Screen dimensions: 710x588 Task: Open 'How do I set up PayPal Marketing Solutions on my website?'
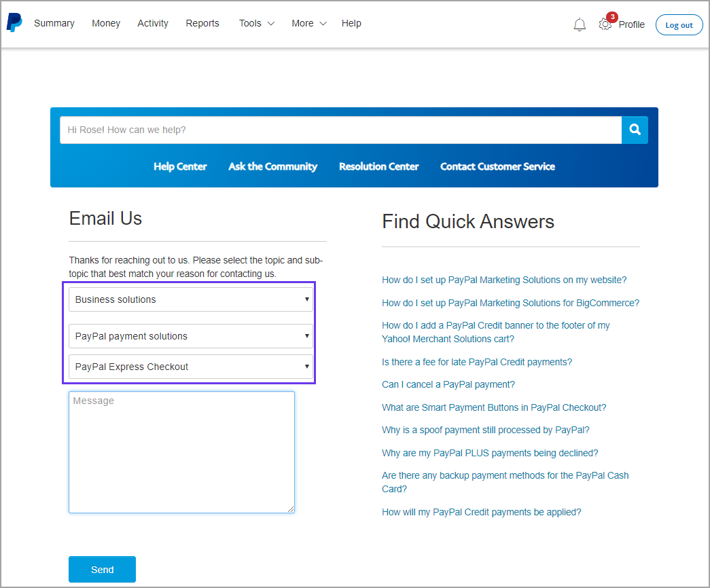click(504, 280)
